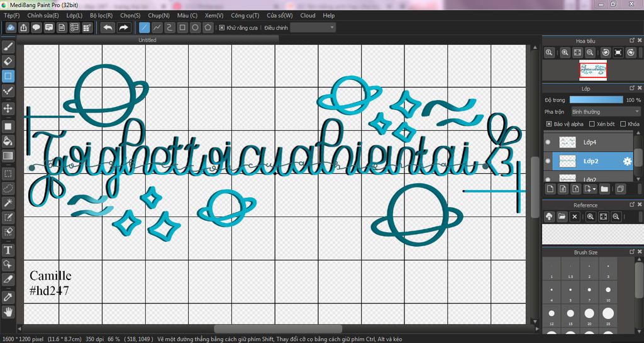This screenshot has width=644, height=343.
Task: Upload cloud icon in Reference panel
Action: click(x=549, y=216)
